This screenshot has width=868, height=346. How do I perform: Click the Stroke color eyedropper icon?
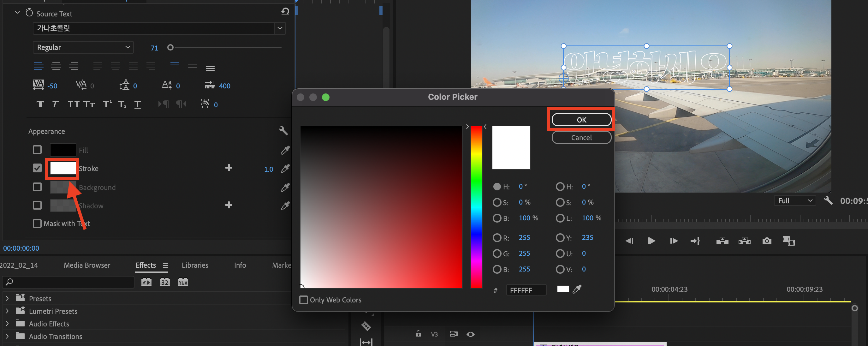[285, 169]
